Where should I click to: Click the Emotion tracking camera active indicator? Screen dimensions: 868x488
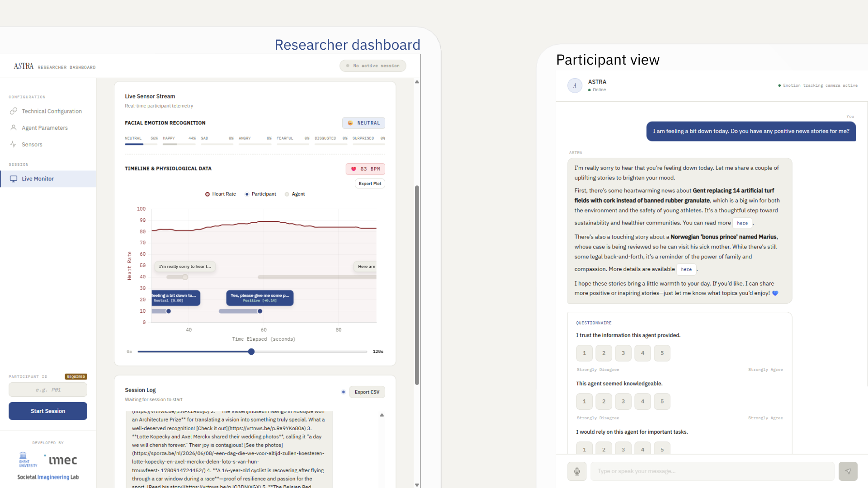[817, 85]
